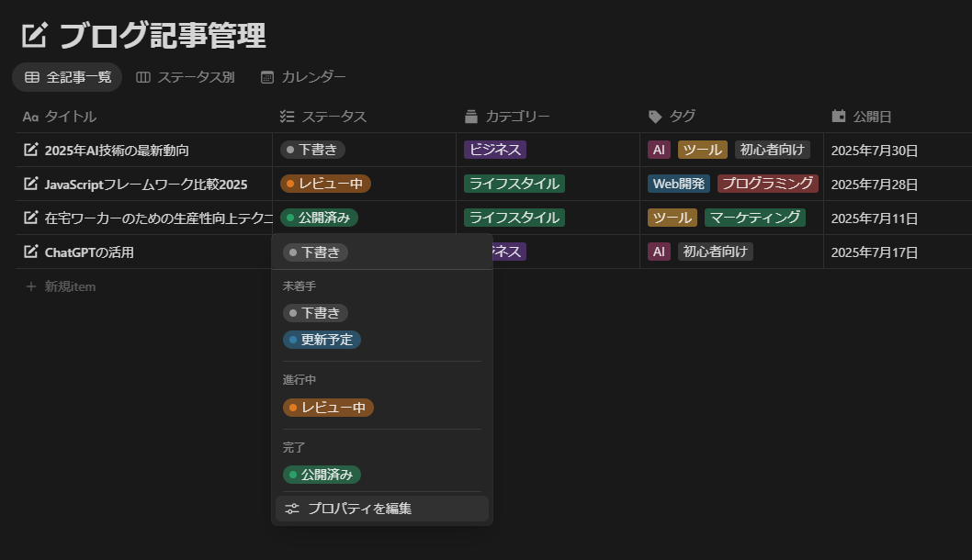The height and width of the screenshot is (560, 972).
Task: Click page icon of ChatGPTの活用 row
Action: (x=31, y=252)
